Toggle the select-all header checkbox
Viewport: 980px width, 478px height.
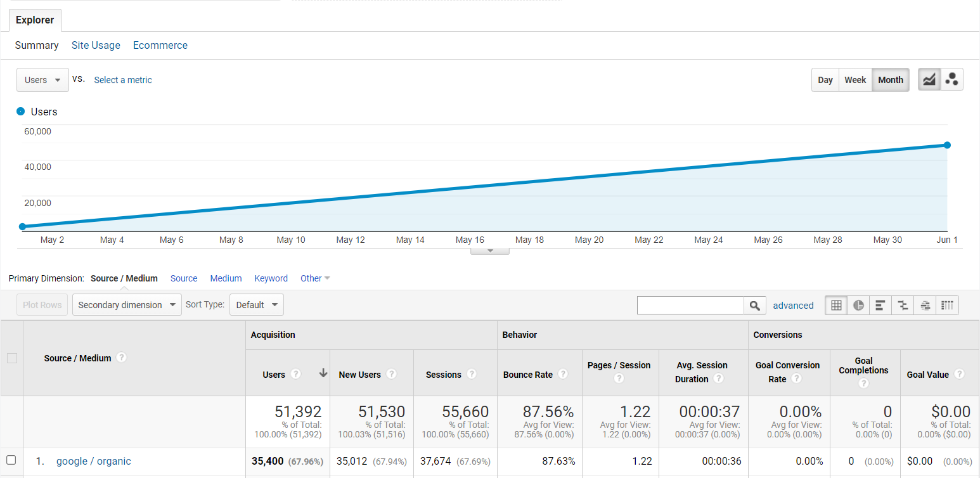[x=11, y=358]
